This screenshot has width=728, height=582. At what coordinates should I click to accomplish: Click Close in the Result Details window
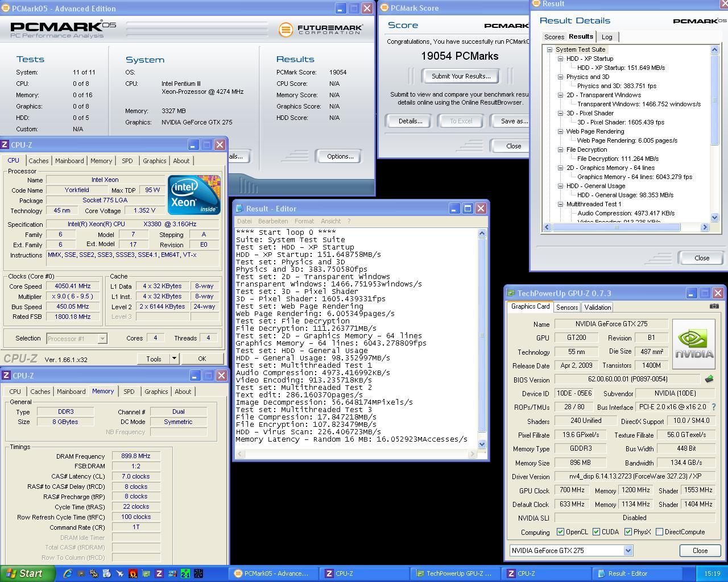click(x=702, y=257)
